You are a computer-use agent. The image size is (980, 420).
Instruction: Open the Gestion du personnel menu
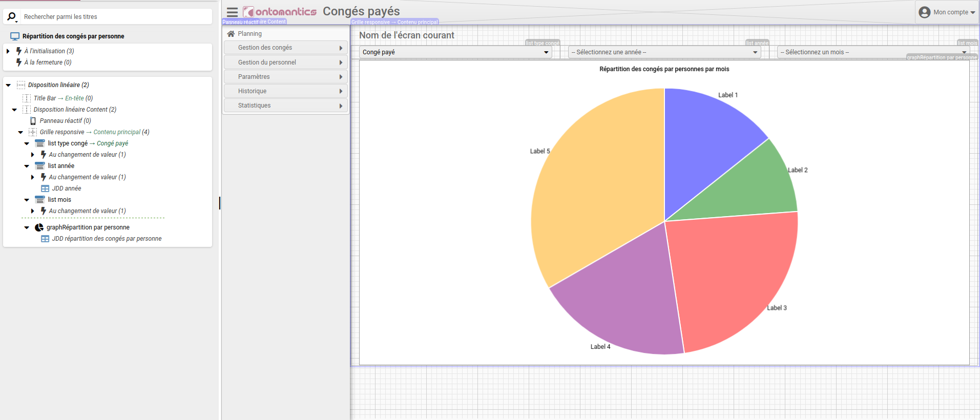pyautogui.click(x=286, y=62)
